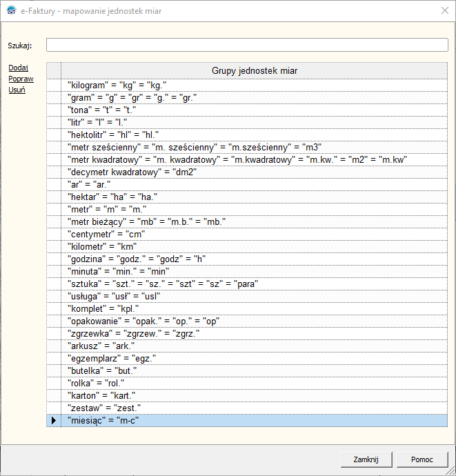456x476 pixels.
Task: Open help with the Pomoc button
Action: pos(422,459)
